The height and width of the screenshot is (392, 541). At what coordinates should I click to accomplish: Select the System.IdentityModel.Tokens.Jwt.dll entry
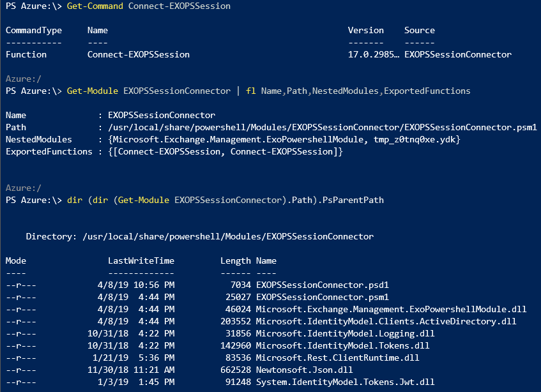[x=345, y=382]
